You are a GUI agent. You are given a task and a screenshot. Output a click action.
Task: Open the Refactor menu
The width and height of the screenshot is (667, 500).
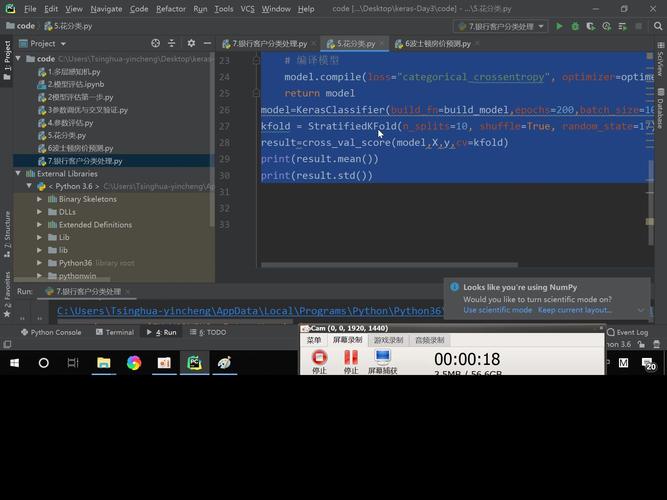171,9
